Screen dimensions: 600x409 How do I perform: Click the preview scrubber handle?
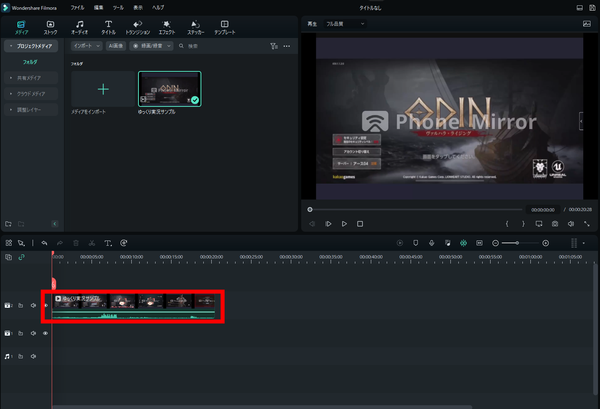pyautogui.click(x=310, y=209)
